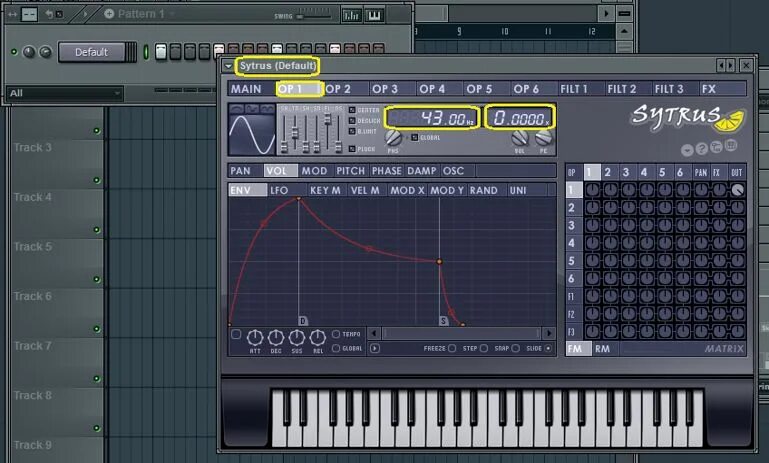The height and width of the screenshot is (463, 769).
Task: Click the VOL knob beside frequency ratio
Action: [520, 138]
